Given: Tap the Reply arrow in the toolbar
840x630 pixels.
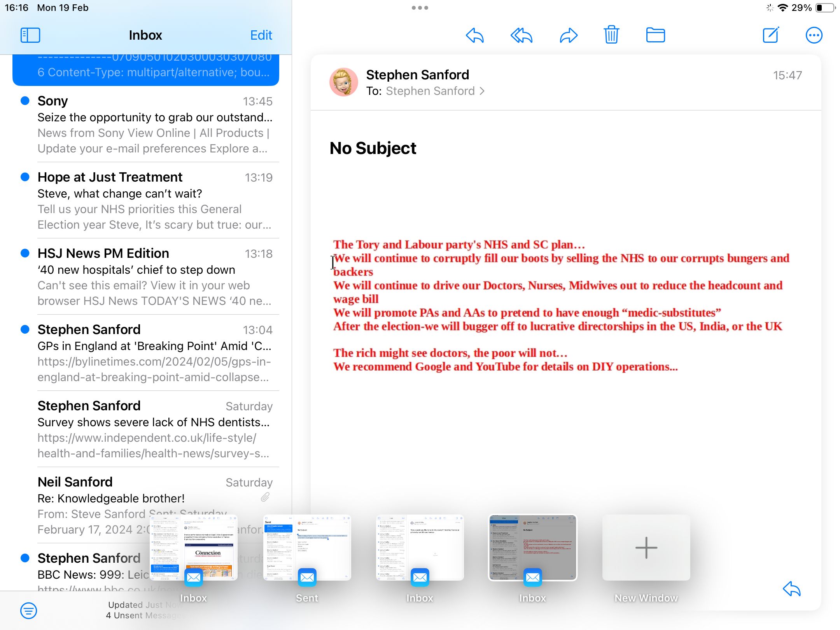Looking at the screenshot, I should [x=475, y=35].
